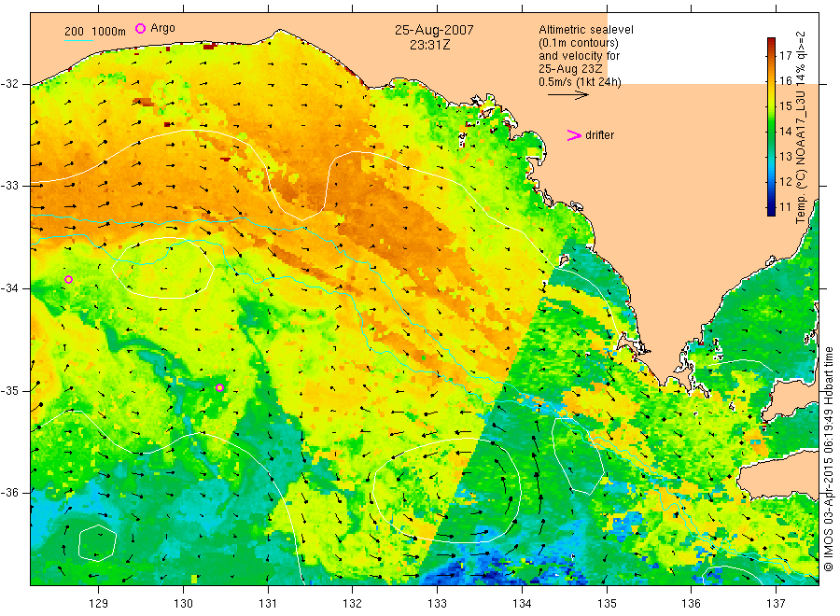Viewport: 840px width, 616px height.
Task: Click the longitude 130 axis label
Action: coord(183,604)
